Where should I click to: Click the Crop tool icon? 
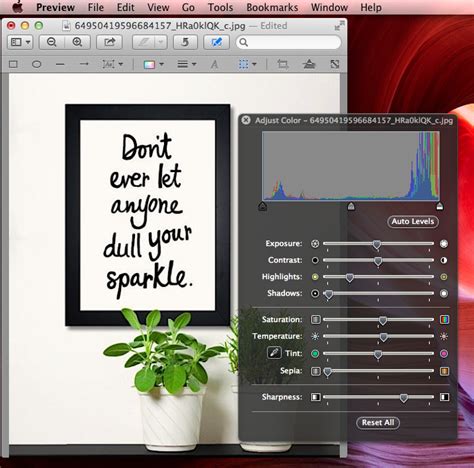283,64
